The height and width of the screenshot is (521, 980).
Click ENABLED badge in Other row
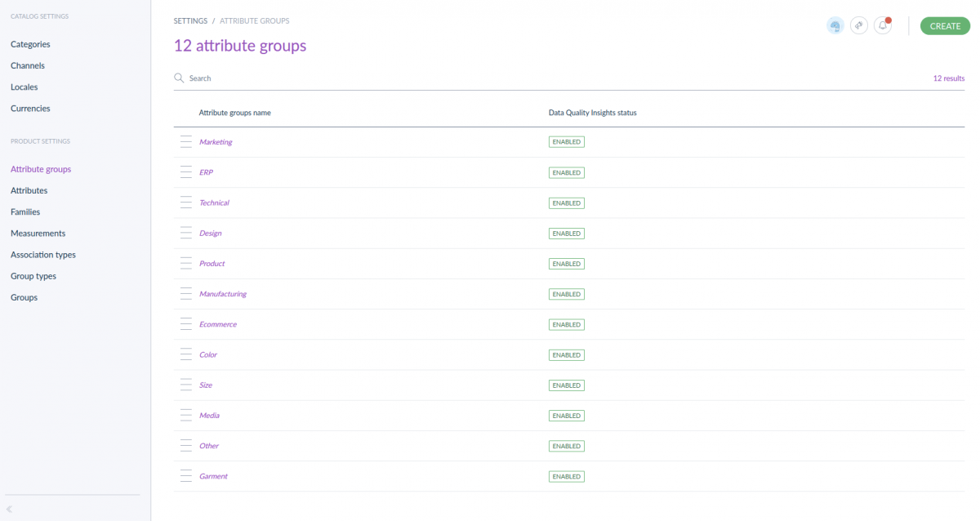(x=567, y=446)
